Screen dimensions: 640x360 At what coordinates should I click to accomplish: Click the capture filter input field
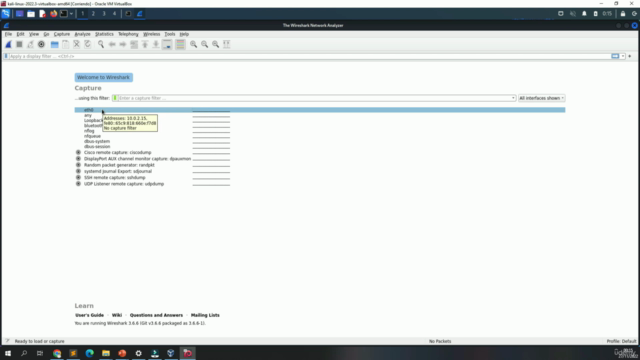pyautogui.click(x=314, y=98)
